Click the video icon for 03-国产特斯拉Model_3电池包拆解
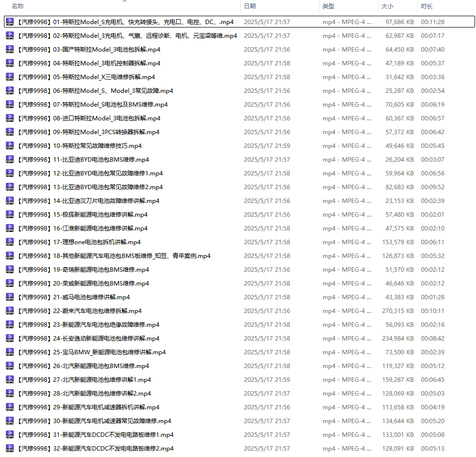 point(10,50)
